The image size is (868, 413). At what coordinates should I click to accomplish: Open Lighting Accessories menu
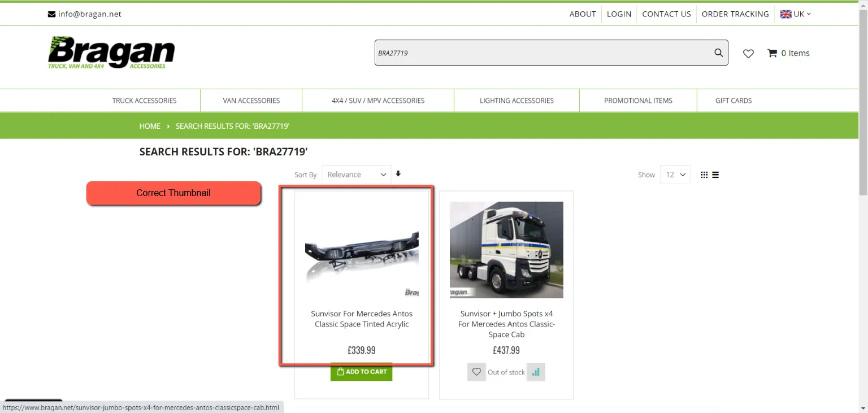coord(517,101)
